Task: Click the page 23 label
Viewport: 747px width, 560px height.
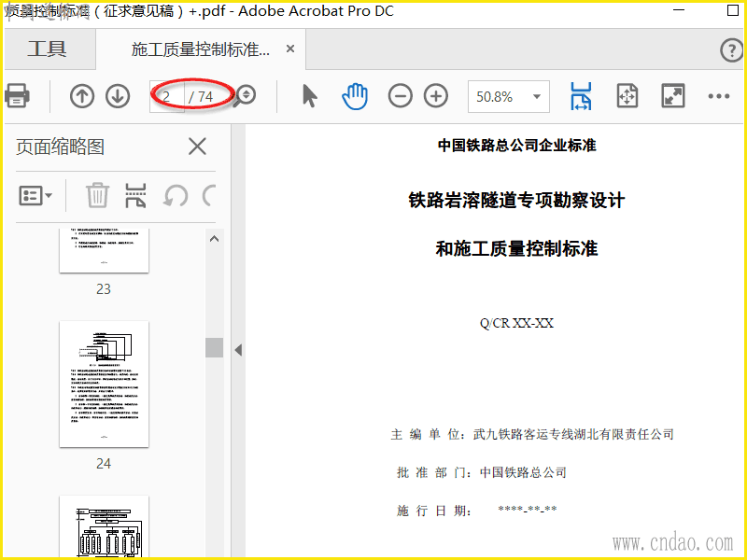Action: pyautogui.click(x=104, y=289)
